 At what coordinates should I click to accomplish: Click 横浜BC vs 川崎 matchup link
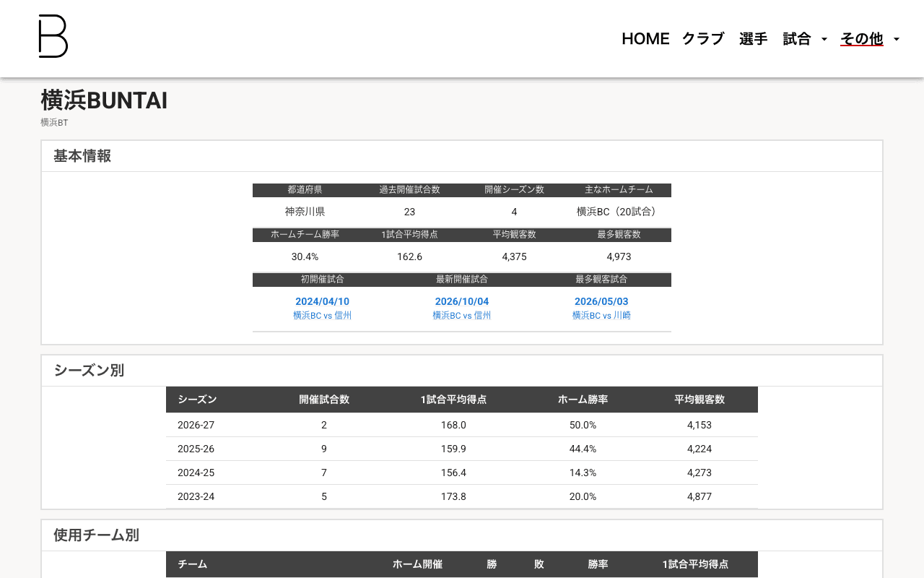click(601, 316)
